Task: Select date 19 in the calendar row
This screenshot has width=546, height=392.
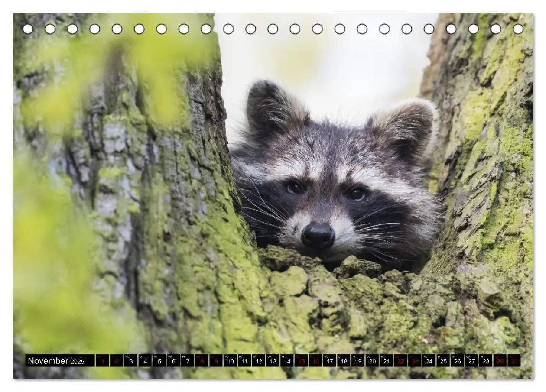Action: tap(358, 361)
